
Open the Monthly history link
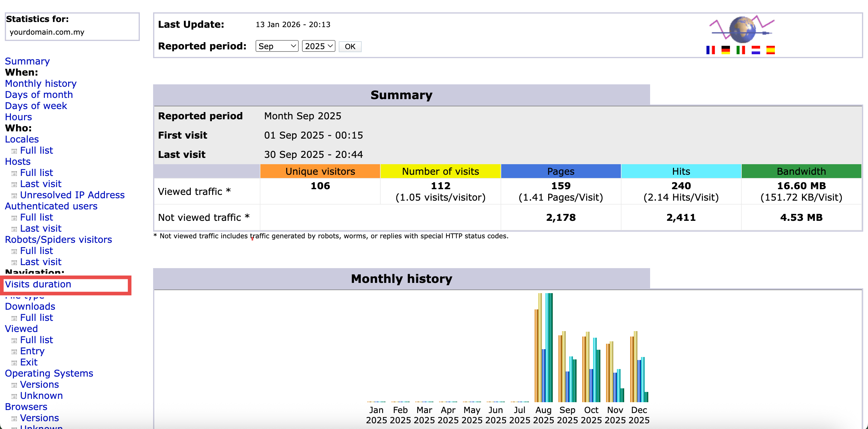click(41, 83)
